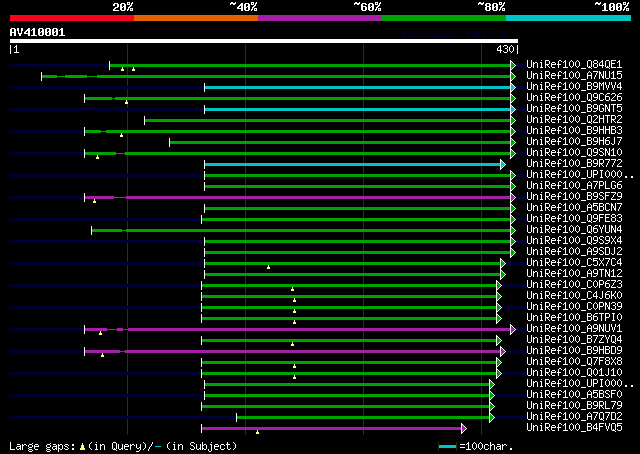The image size is (640, 454).
Task: Click the yellow gap marker under the B9SFZ9 bar
Action: pos(94,201)
